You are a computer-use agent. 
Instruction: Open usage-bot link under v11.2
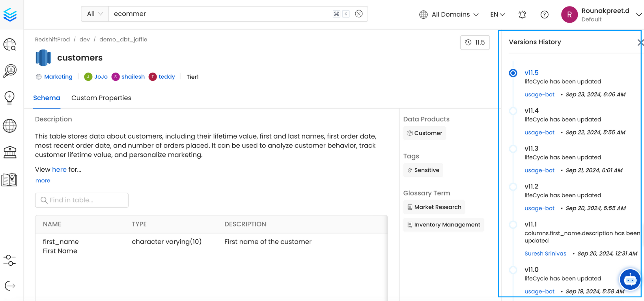tap(540, 208)
